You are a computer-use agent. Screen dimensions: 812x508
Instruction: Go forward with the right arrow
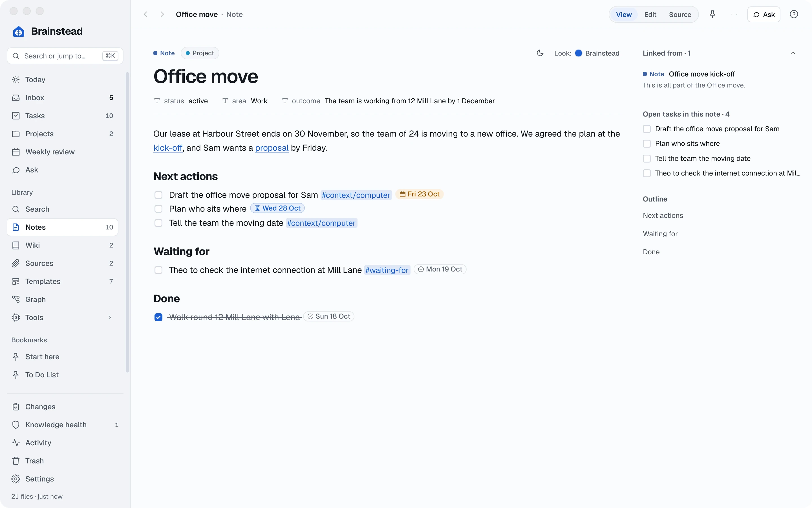pos(162,14)
